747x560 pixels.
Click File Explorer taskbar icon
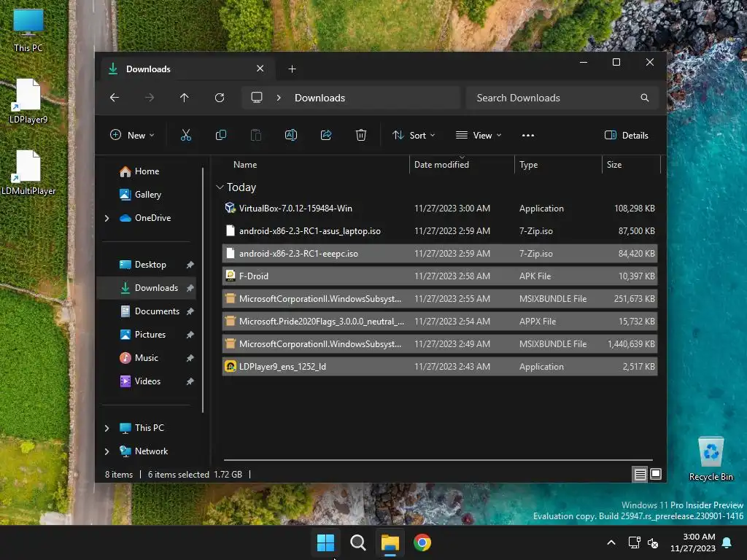(390, 542)
